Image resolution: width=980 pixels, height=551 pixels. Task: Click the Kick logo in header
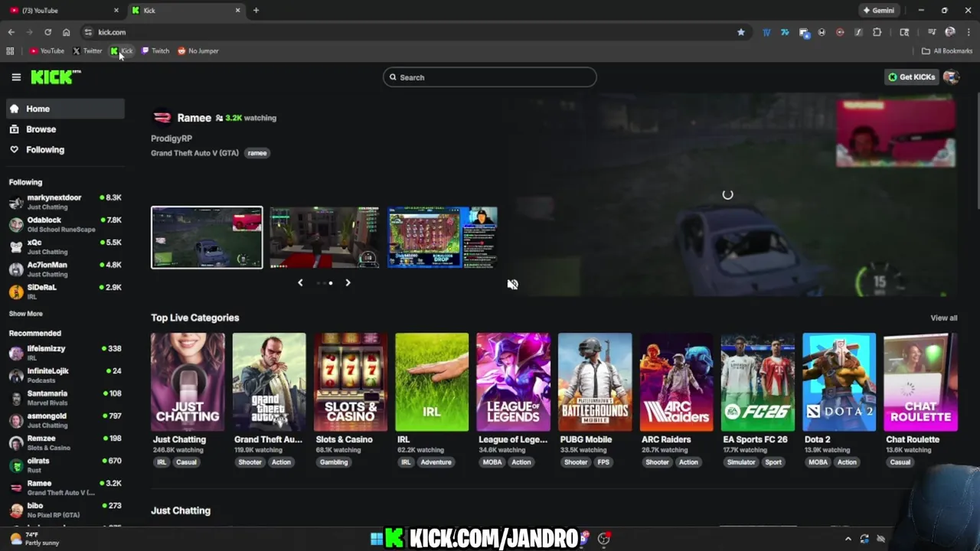coord(55,77)
